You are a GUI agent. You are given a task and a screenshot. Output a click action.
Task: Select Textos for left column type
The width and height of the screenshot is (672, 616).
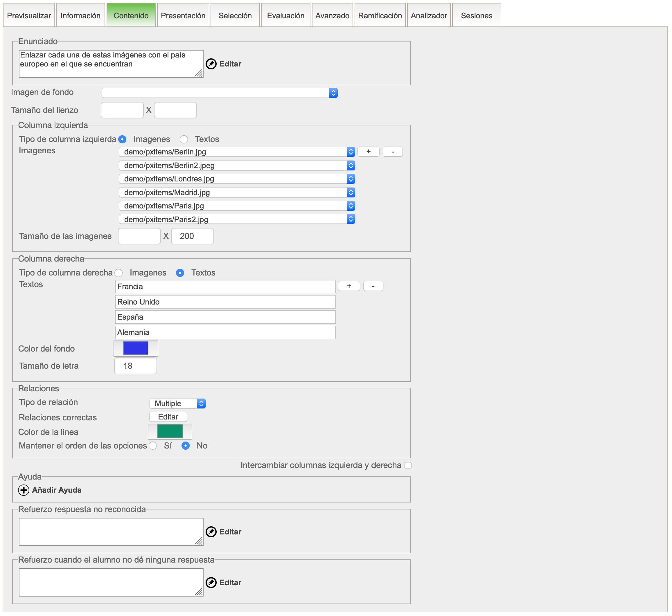184,139
